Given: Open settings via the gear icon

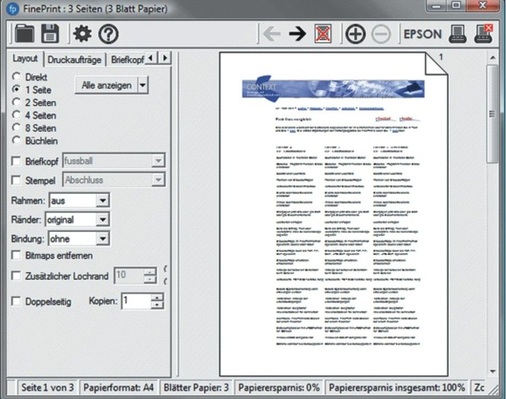Looking at the screenshot, I should click(82, 34).
